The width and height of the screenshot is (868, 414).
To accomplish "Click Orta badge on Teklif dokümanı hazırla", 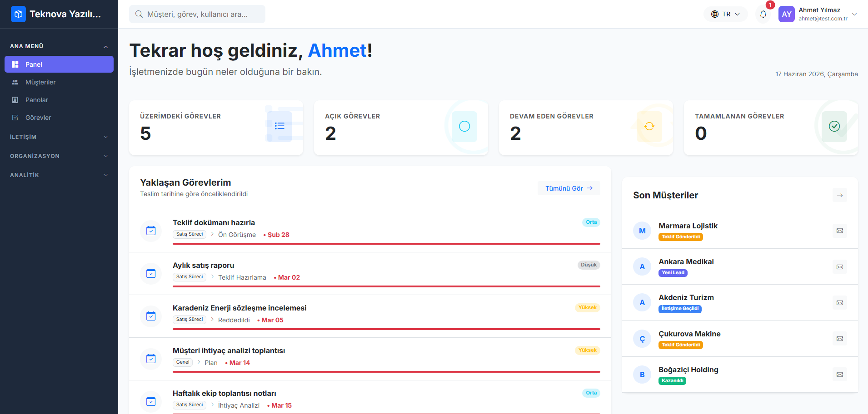I will pyautogui.click(x=591, y=222).
